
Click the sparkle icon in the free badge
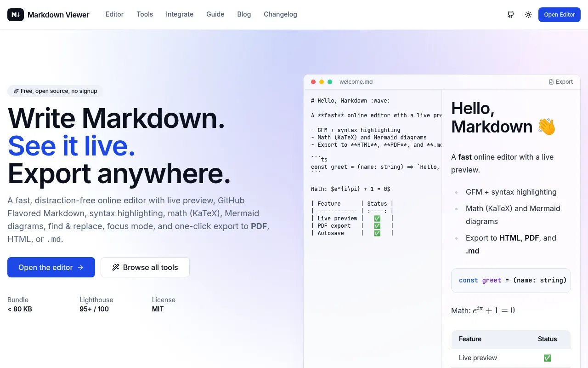(x=16, y=91)
